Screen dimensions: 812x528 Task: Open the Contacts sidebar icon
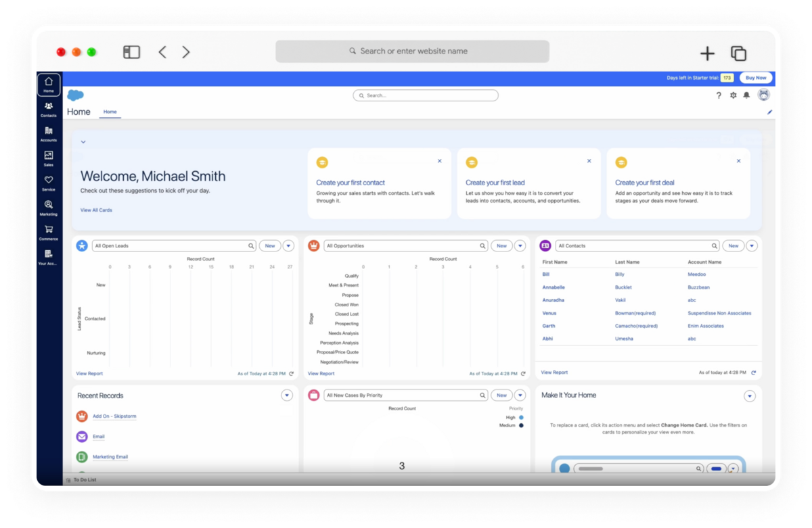click(49, 106)
